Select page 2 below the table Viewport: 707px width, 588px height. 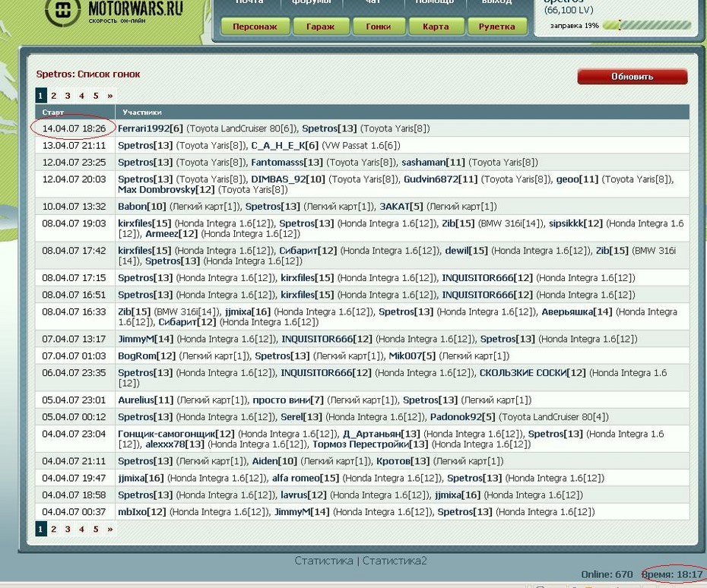pos(54,529)
